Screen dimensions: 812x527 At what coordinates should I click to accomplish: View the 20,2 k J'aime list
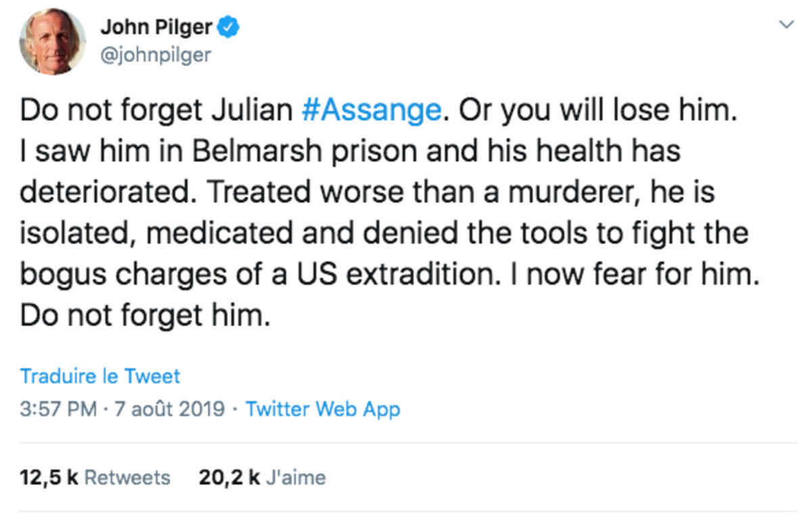click(262, 478)
